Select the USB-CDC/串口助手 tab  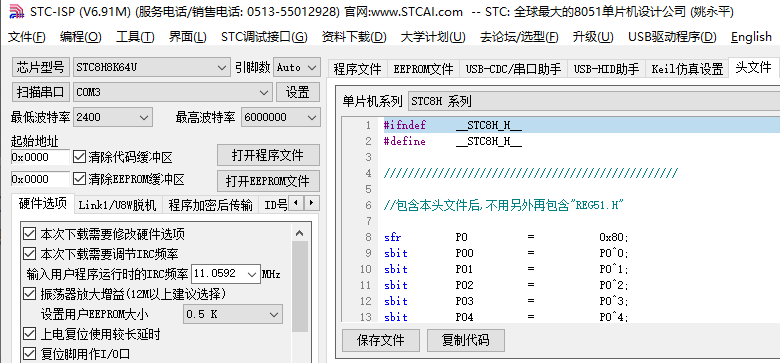tap(513, 69)
